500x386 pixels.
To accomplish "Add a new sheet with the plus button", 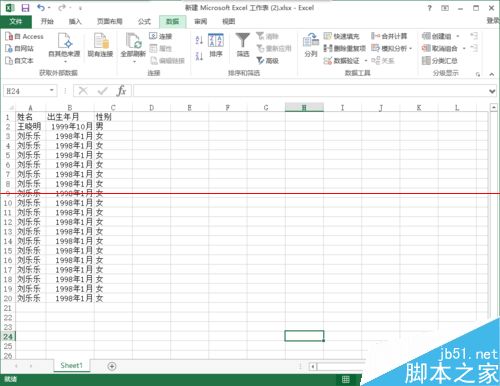I will (112, 366).
